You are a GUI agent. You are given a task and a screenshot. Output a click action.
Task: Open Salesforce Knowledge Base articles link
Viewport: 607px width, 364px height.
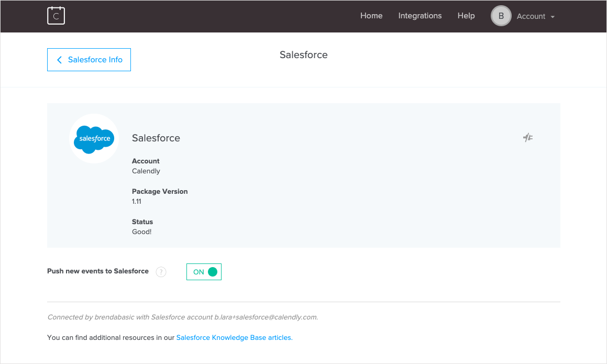[x=234, y=338]
